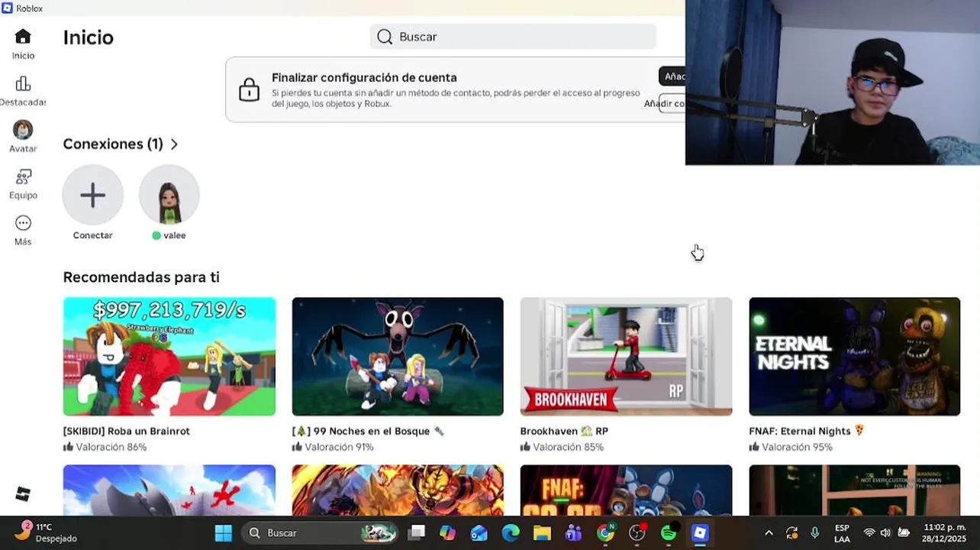Click the 99 Noches en el Bosque title

click(368, 431)
